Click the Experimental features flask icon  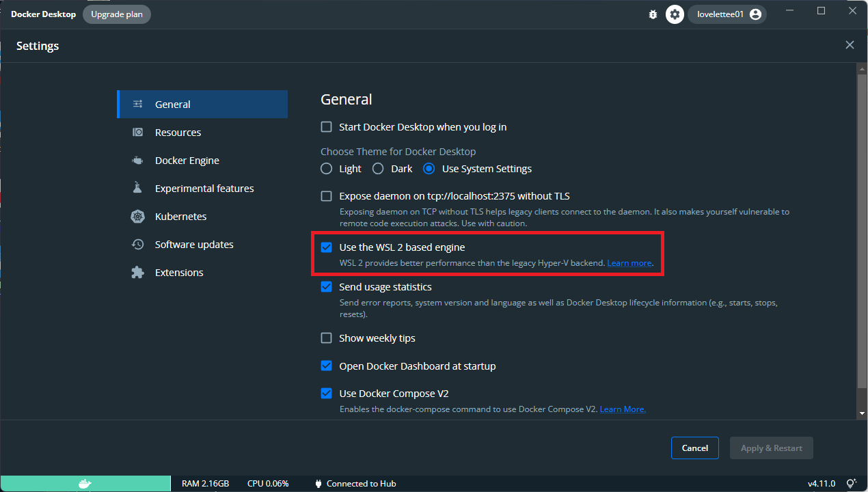pyautogui.click(x=137, y=188)
